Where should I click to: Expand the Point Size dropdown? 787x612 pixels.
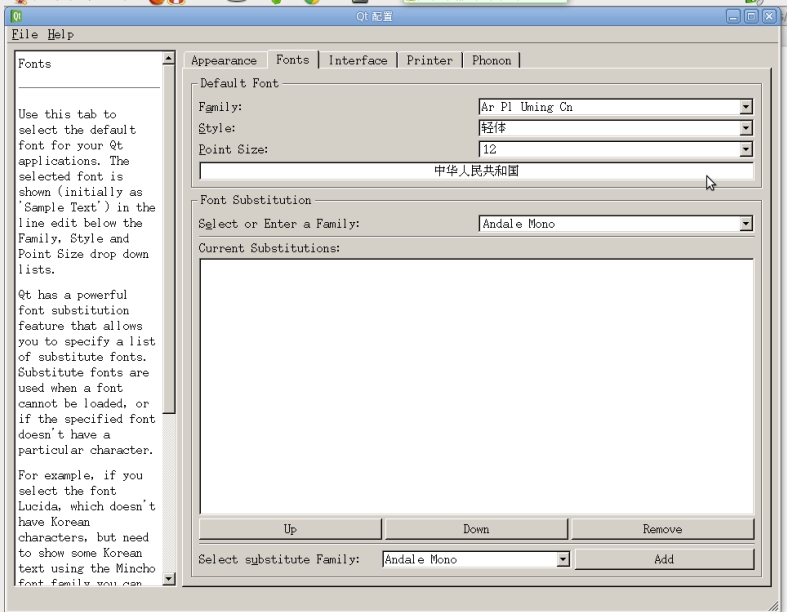click(746, 149)
